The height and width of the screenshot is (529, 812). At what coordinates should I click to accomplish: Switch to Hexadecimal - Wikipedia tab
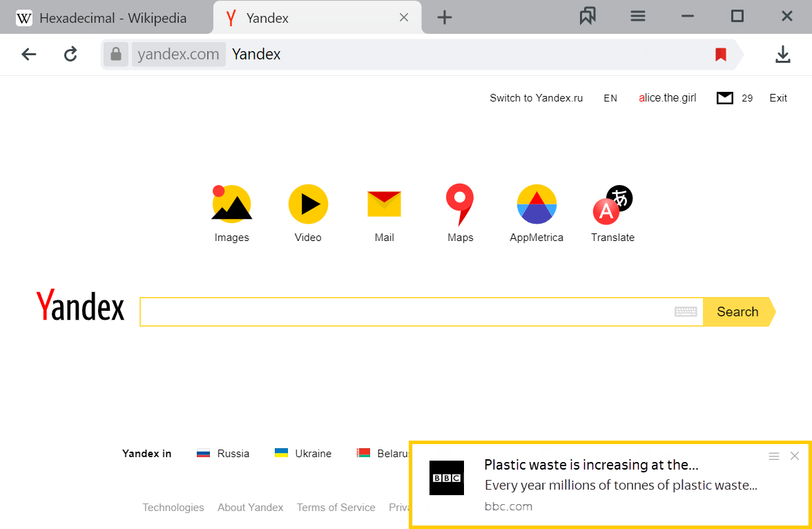[x=106, y=18]
